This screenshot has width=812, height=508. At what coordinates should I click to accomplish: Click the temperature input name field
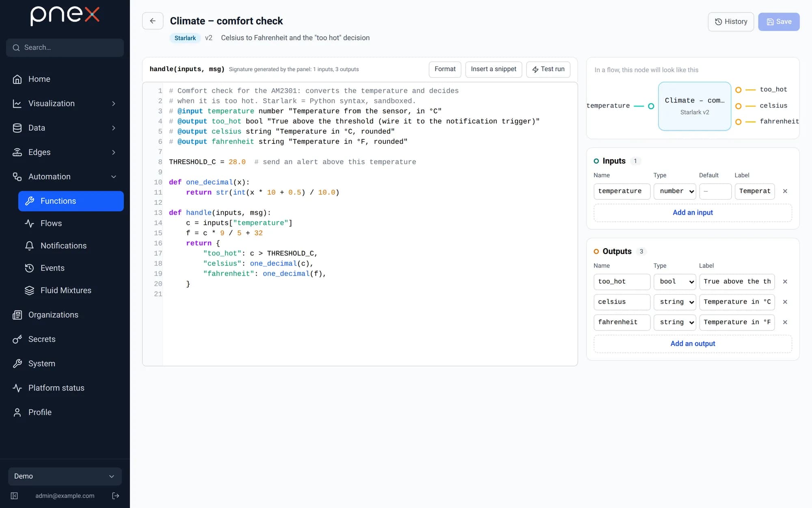[622, 191]
